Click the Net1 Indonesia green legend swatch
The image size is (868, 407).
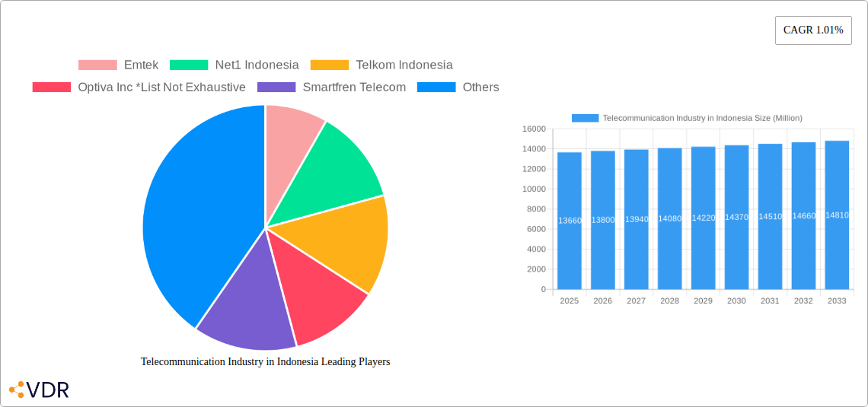pos(189,65)
